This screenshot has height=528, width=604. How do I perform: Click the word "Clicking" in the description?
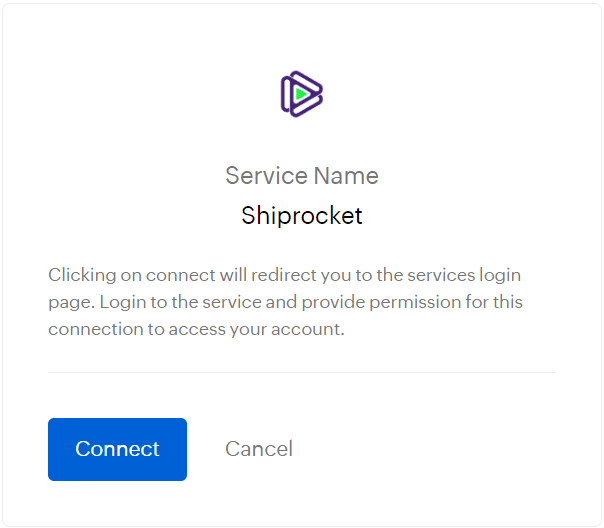click(x=80, y=274)
